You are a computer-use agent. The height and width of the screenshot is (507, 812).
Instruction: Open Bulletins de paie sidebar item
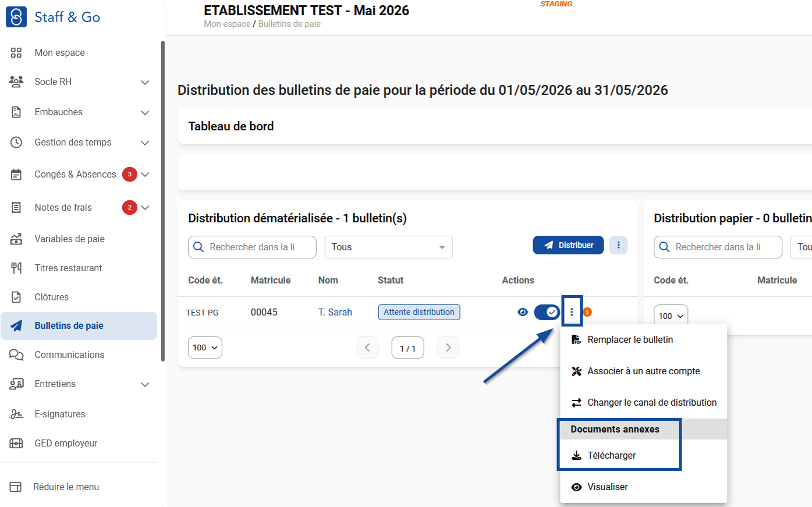pos(79,325)
